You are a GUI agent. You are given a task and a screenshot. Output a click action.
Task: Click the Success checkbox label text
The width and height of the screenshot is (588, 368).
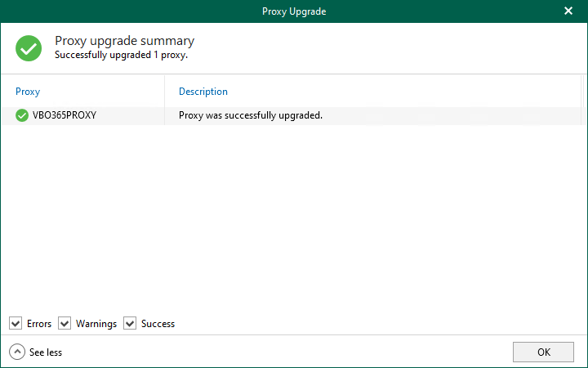click(158, 324)
